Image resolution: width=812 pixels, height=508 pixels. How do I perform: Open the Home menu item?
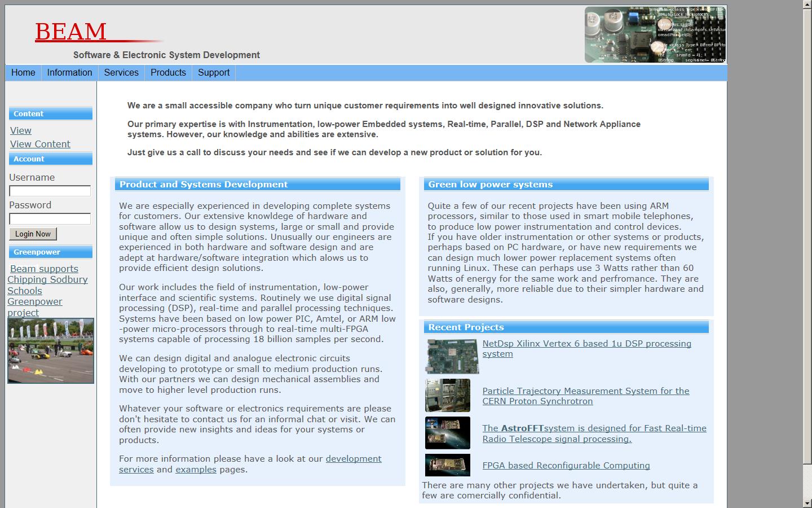23,73
